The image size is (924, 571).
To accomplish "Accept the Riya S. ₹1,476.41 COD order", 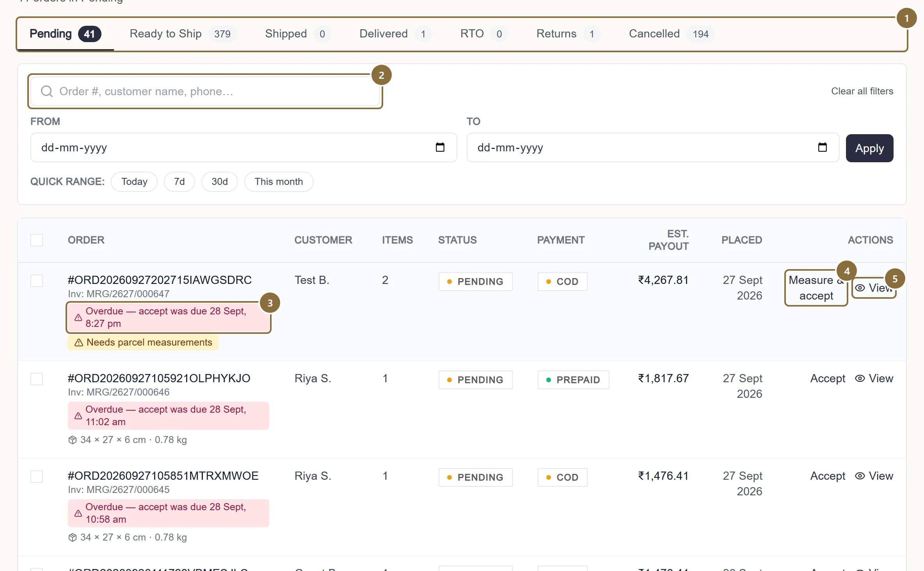I will 828,476.
